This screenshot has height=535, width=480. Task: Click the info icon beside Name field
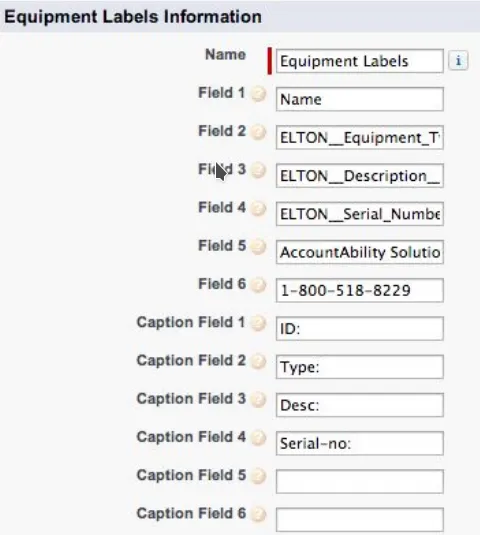[458, 61]
